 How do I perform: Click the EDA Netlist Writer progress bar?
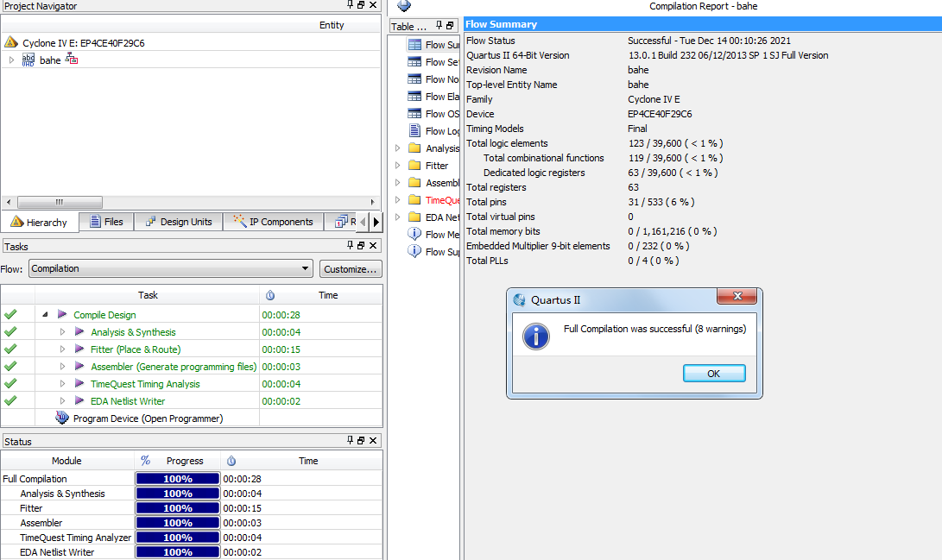point(178,552)
